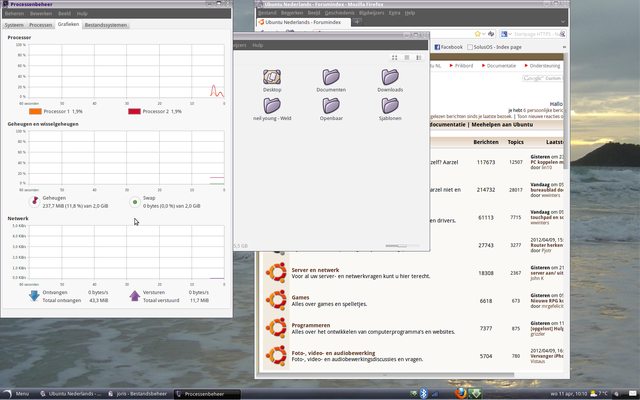Open the 'Server en netwerk' forum
Screen dimensions: 640x400
point(315,270)
